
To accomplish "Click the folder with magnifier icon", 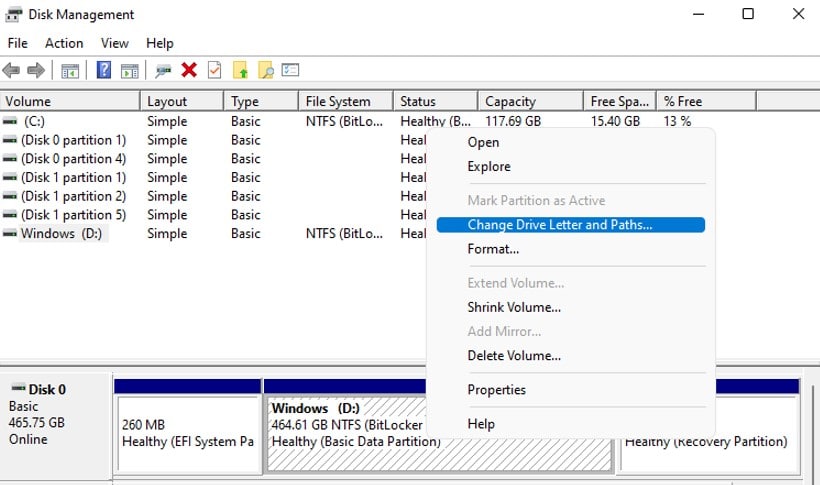I will pos(266,70).
